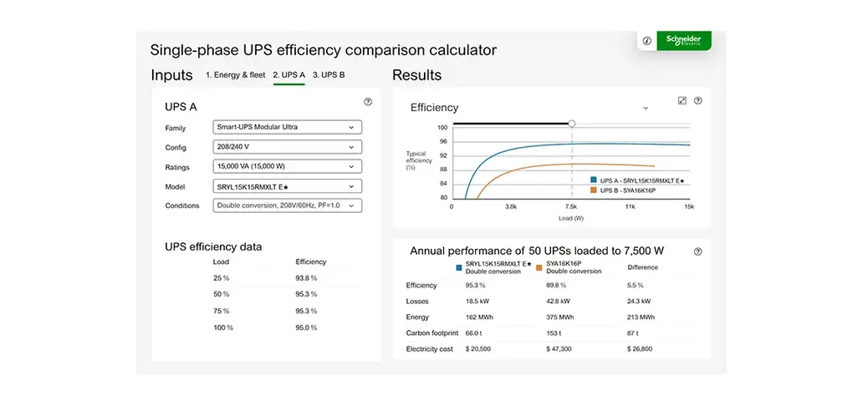
Task: Click the '$ 26,800' cost difference
Action: tap(640, 349)
